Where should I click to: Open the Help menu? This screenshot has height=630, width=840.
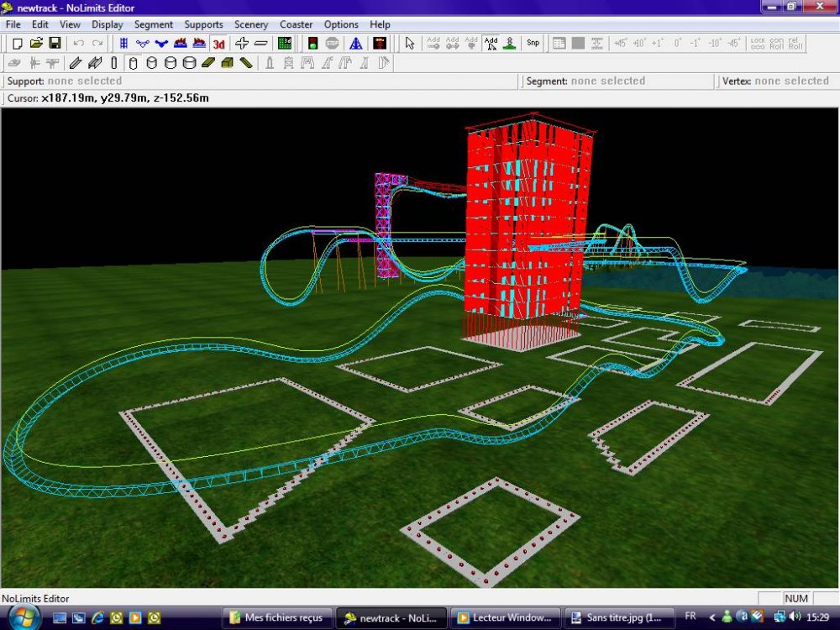click(380, 24)
